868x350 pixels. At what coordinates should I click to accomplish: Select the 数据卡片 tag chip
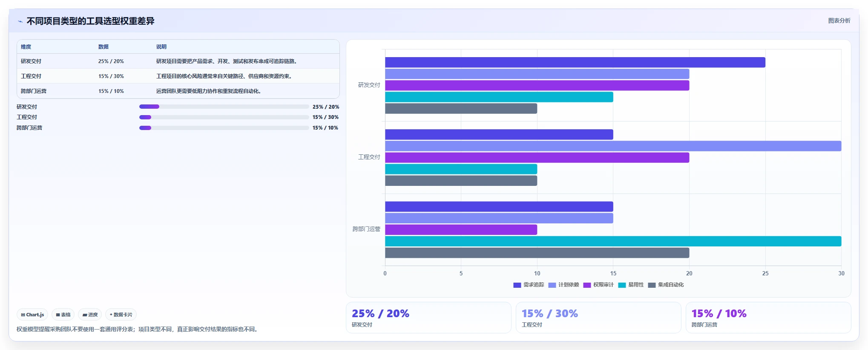tap(121, 315)
